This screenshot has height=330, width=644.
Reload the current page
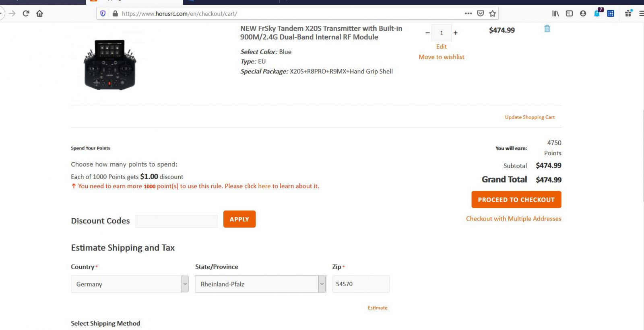click(26, 13)
